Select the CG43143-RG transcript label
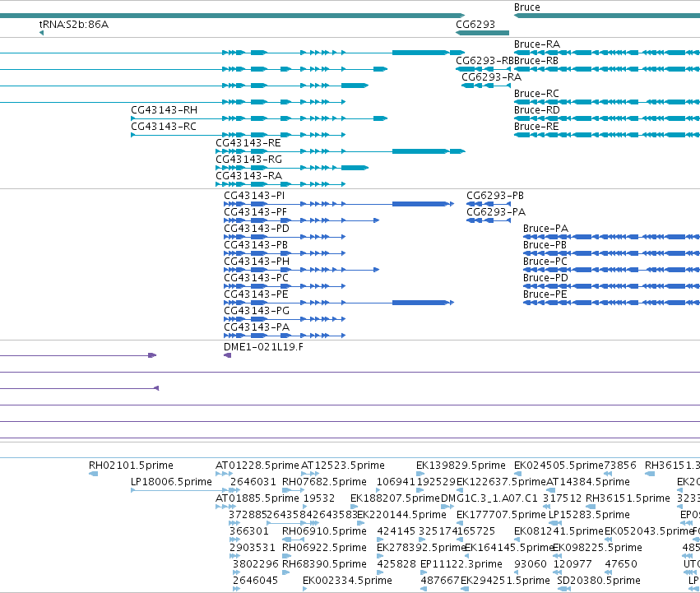Viewport: 700px width, 593px height. [248, 160]
